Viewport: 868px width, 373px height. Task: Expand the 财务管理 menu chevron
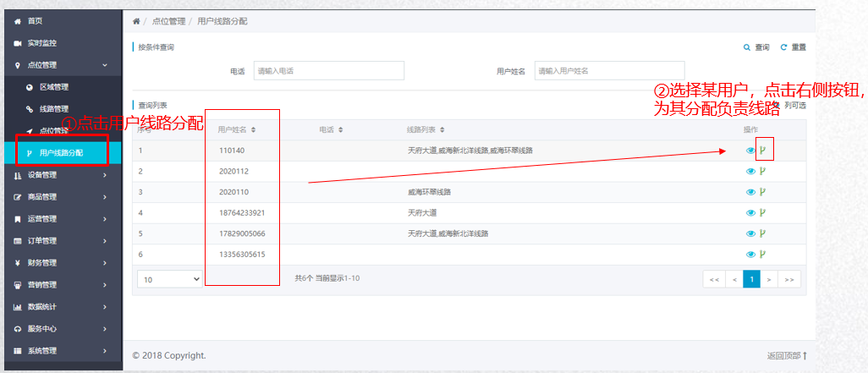click(x=105, y=263)
